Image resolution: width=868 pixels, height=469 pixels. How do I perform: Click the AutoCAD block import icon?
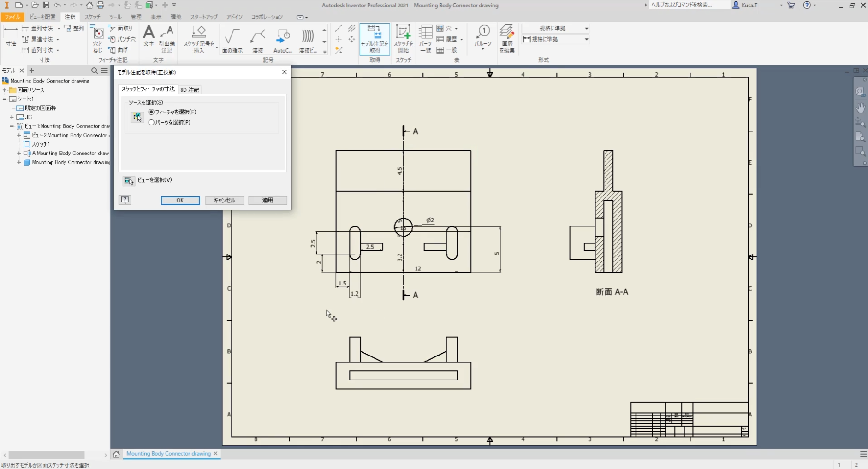point(283,40)
